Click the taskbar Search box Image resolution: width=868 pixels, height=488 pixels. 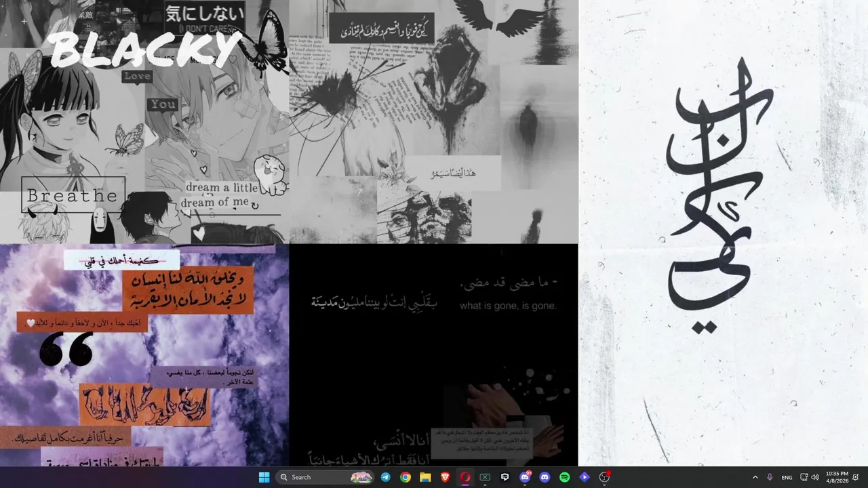click(325, 477)
